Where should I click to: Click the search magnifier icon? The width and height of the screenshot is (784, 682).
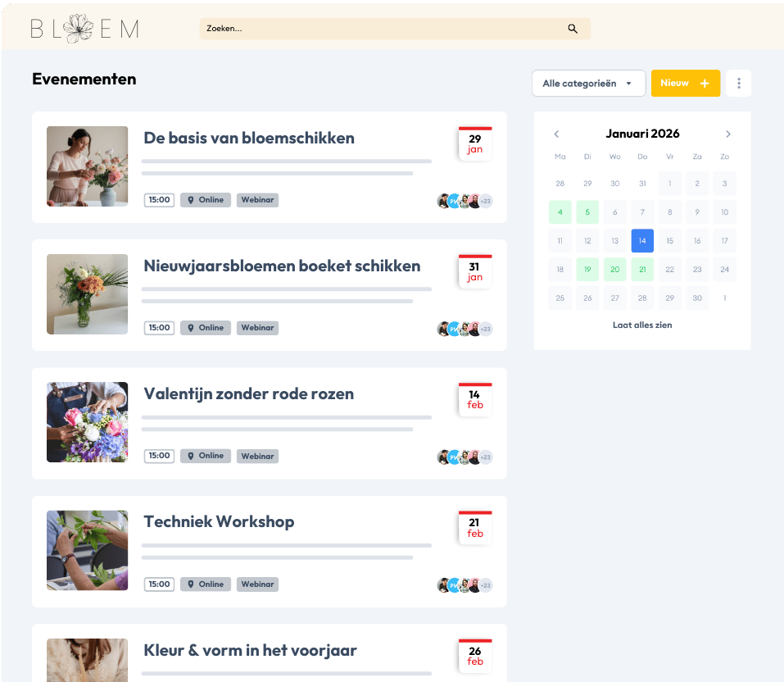[573, 29]
